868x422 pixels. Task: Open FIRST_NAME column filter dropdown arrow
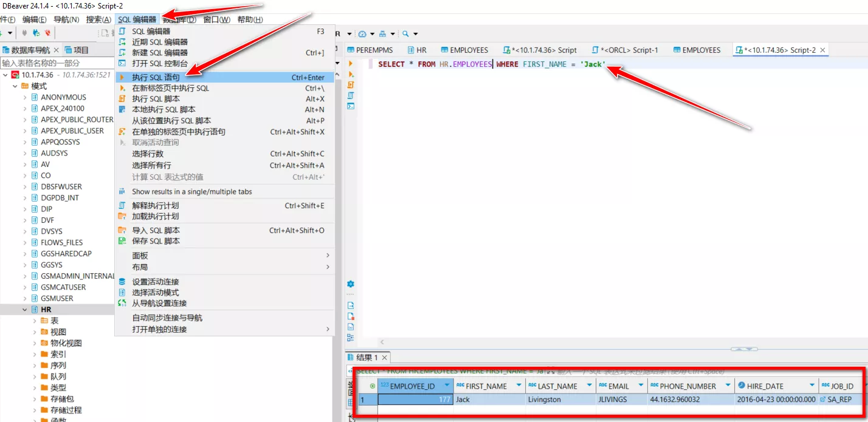point(519,386)
